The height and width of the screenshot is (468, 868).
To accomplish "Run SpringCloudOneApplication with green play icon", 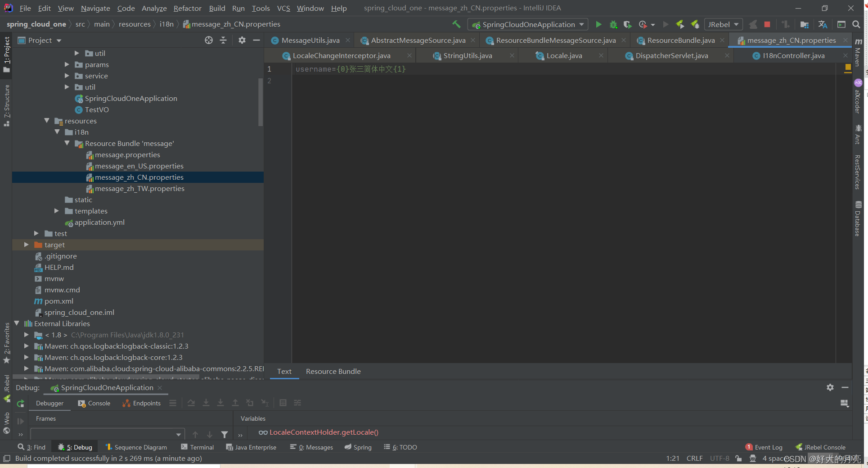I will coord(598,24).
